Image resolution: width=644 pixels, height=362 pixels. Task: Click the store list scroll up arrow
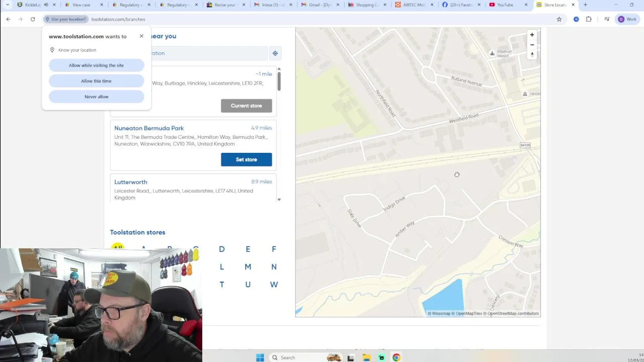click(279, 68)
